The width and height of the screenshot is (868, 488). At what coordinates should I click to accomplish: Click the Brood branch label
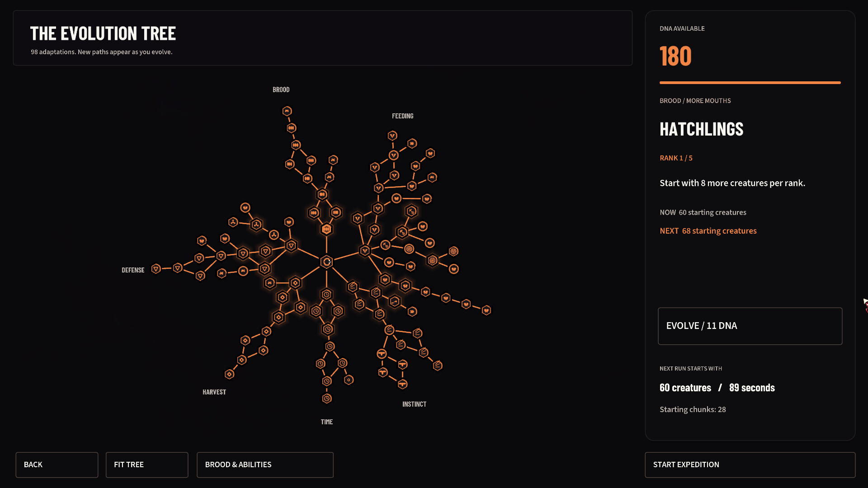(x=281, y=90)
